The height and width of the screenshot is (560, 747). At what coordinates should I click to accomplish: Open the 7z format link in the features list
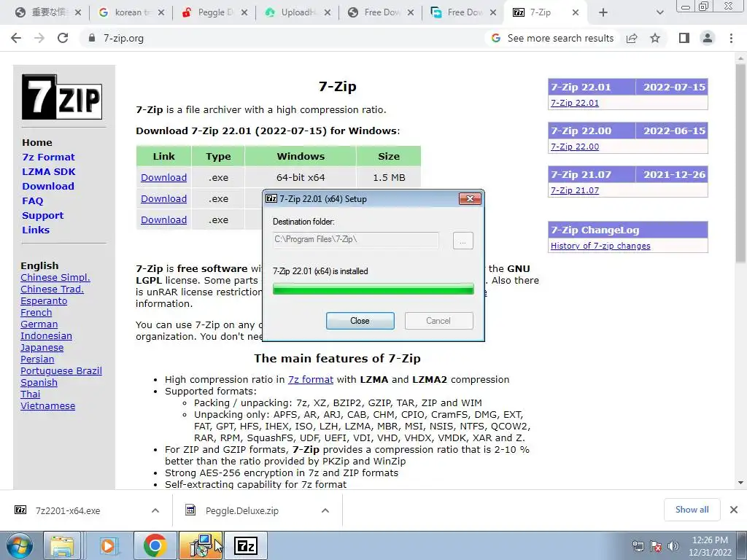(311, 379)
